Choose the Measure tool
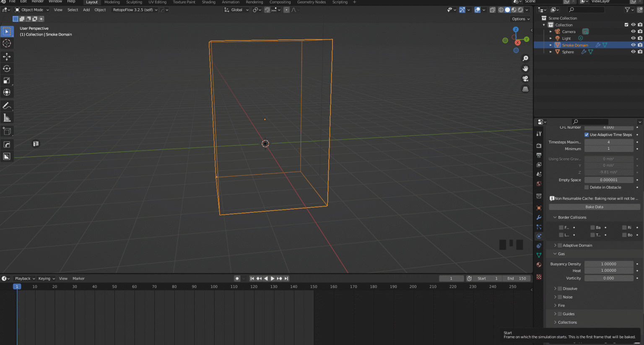The height and width of the screenshot is (345, 644). 7,118
